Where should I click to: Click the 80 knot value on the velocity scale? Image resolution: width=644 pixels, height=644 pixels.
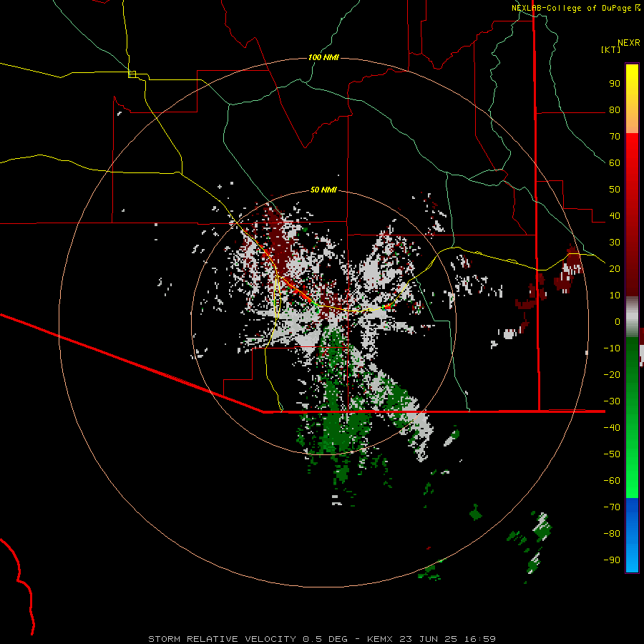615,109
